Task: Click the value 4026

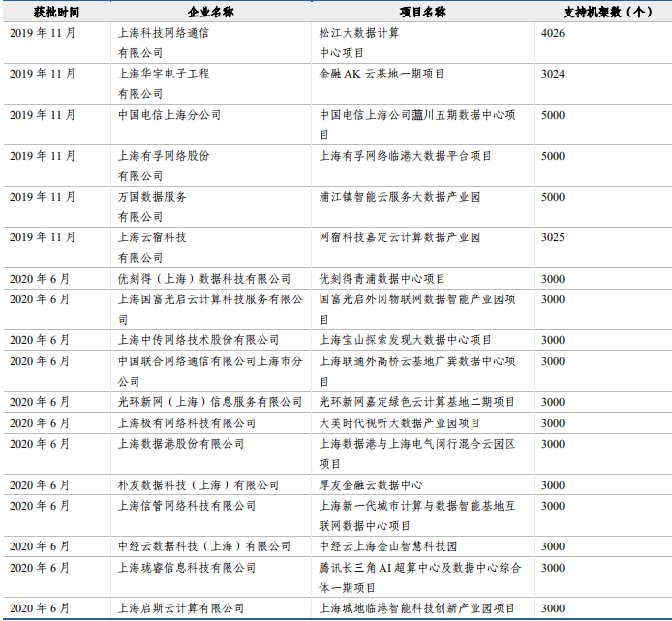Action: coord(553,33)
